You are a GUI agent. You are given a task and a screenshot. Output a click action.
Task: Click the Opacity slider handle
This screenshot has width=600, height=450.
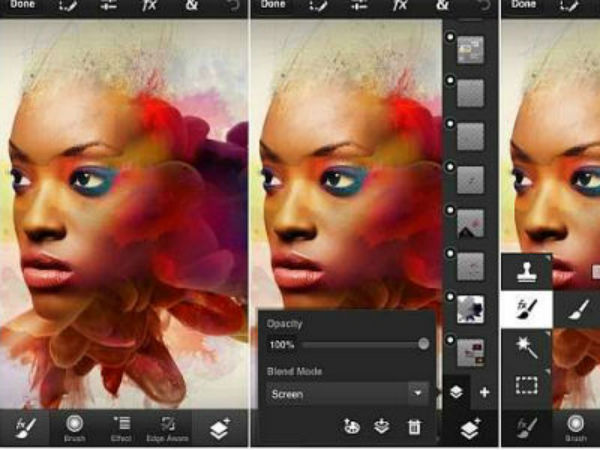point(424,344)
